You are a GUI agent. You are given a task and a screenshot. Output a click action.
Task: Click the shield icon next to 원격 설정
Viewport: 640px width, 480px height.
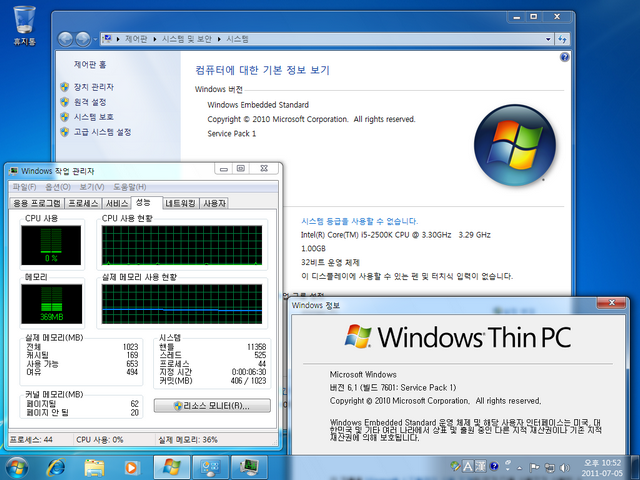pyautogui.click(x=64, y=102)
